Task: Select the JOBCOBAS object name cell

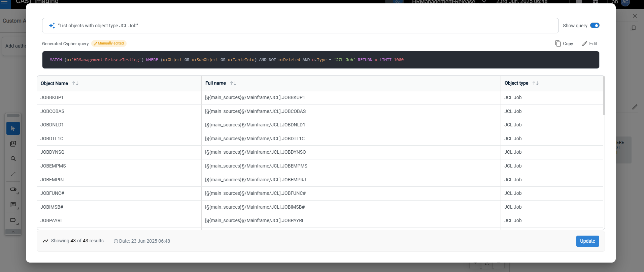Action: 119,111
